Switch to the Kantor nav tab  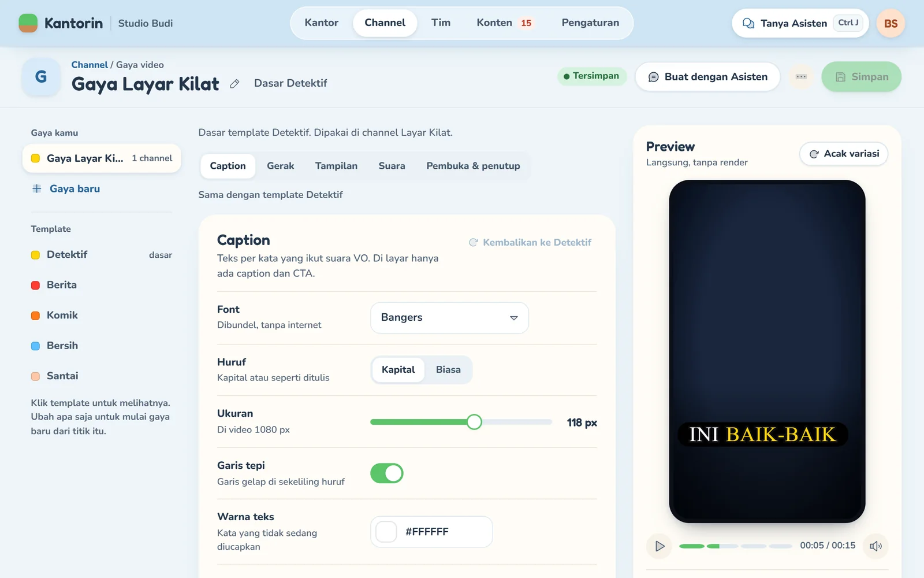point(322,23)
